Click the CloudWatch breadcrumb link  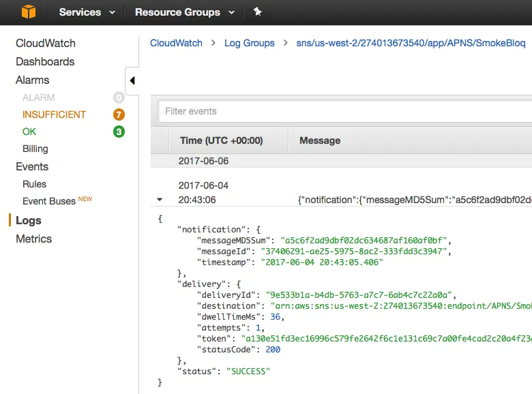point(176,43)
